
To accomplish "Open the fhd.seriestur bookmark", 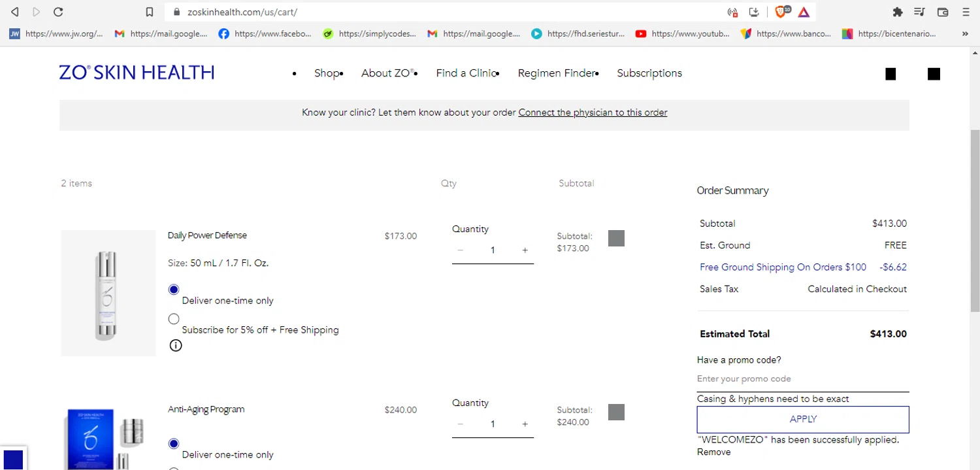I will point(578,34).
